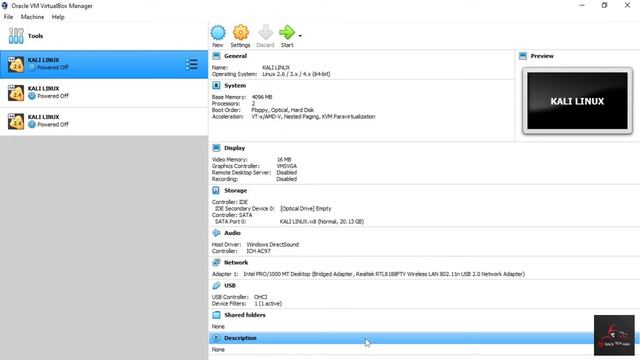Open the General section heading link
This screenshot has width=640, height=360.
(236, 56)
